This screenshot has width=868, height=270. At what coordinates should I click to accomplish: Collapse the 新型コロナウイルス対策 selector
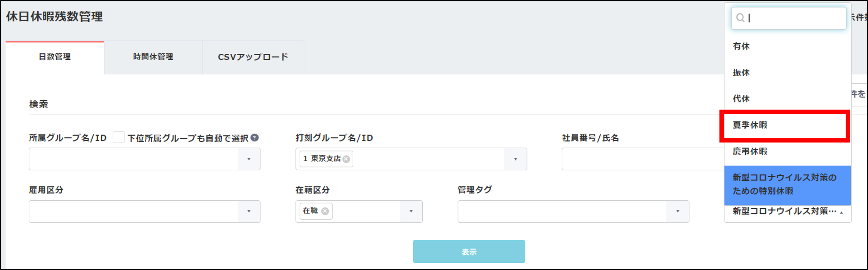[841, 212]
